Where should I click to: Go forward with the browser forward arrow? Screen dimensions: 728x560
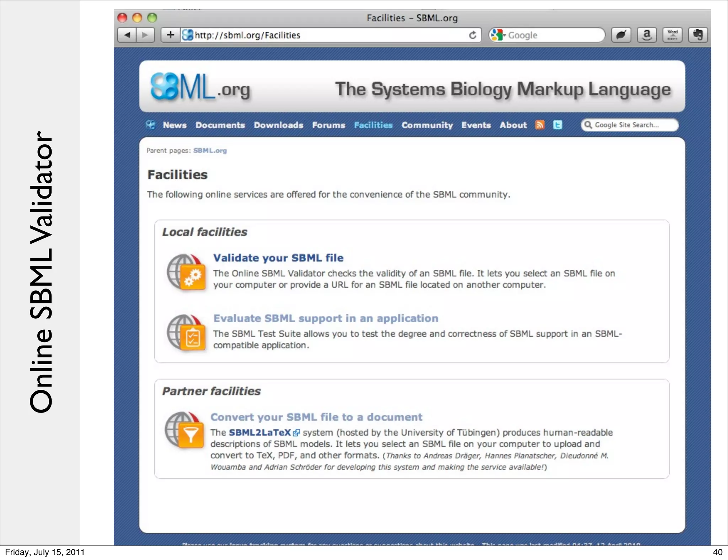tap(145, 35)
